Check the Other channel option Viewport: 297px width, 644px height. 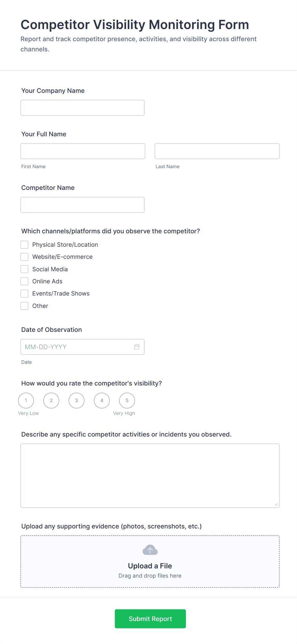pyautogui.click(x=24, y=305)
